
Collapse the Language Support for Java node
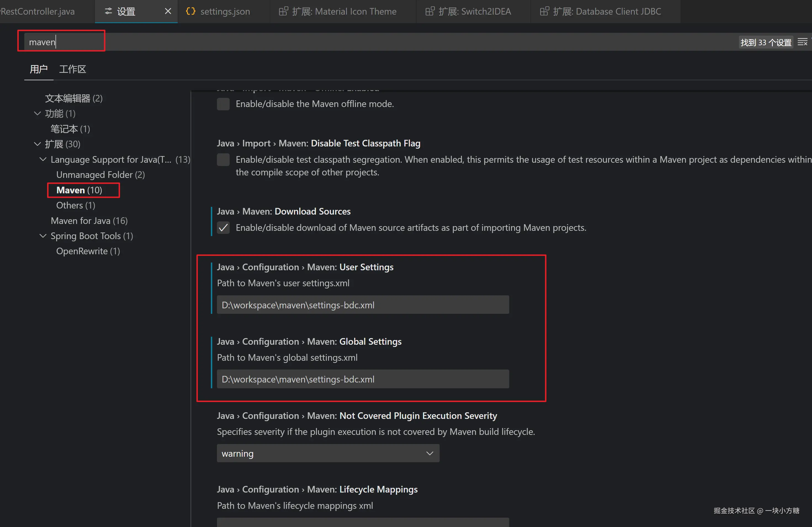point(43,159)
